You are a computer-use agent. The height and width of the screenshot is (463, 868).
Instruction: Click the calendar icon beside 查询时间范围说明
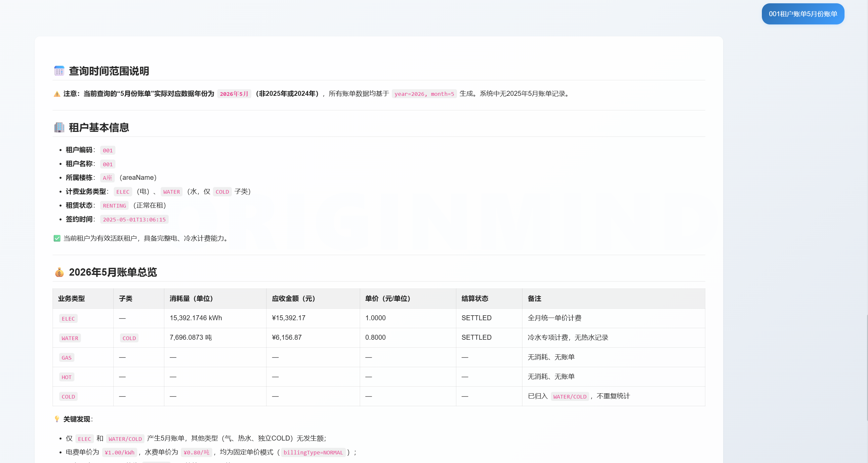point(59,71)
